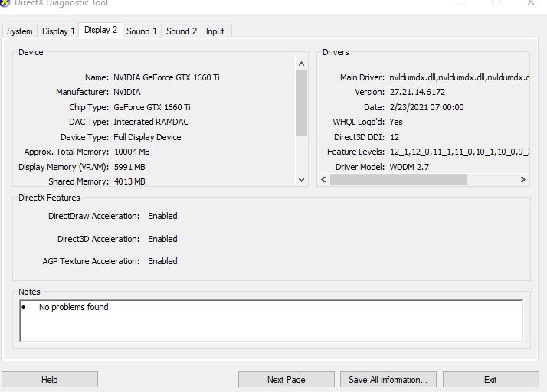Click Drivers panel scroll left arrow
Screen dimensions: 547x392
click(x=323, y=179)
